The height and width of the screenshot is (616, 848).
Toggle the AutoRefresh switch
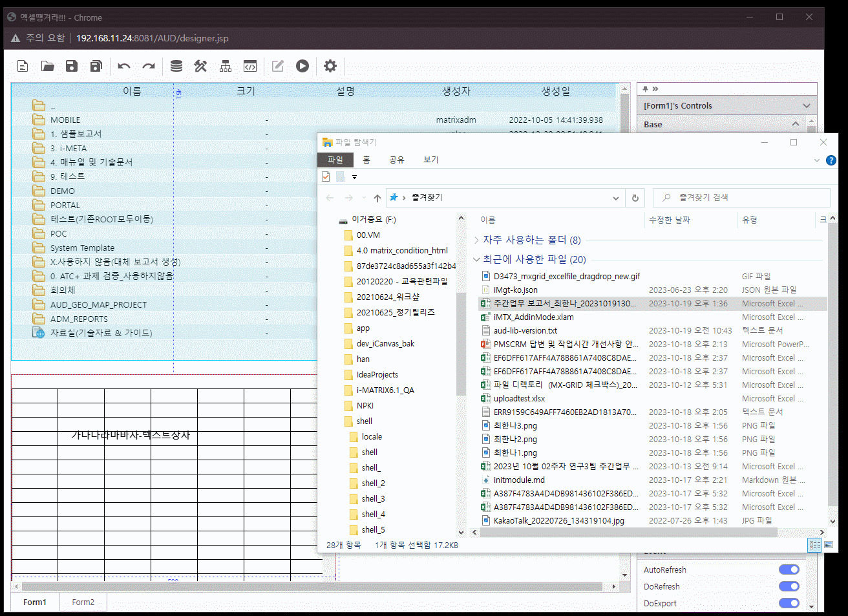coord(789,569)
